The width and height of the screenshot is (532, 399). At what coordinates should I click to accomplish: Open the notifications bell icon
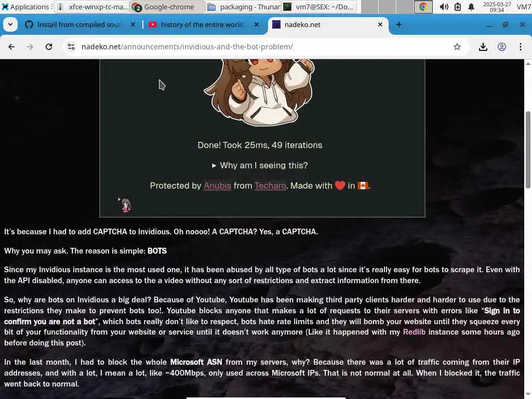[471, 7]
